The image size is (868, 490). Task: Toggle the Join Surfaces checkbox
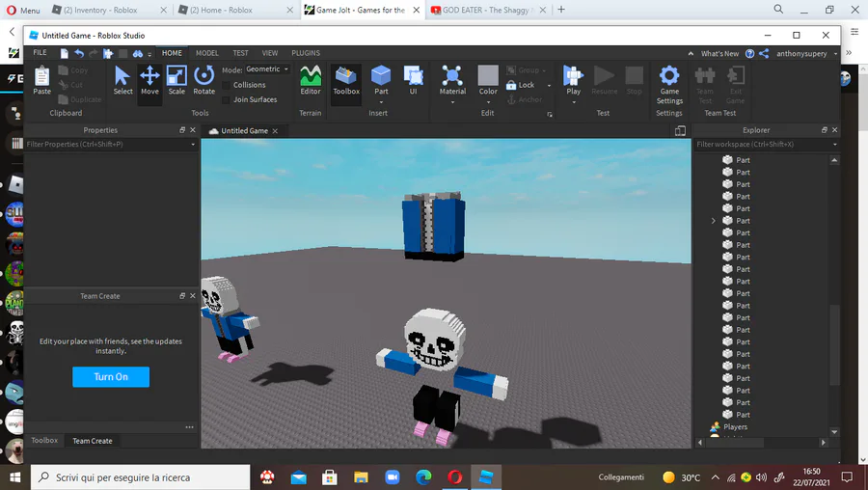point(226,99)
